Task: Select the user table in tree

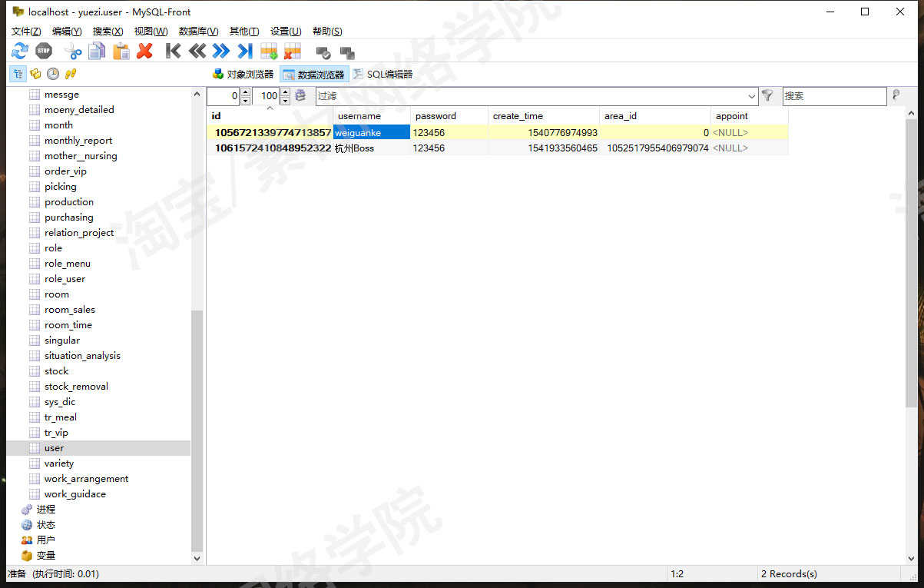Action: [x=54, y=448]
